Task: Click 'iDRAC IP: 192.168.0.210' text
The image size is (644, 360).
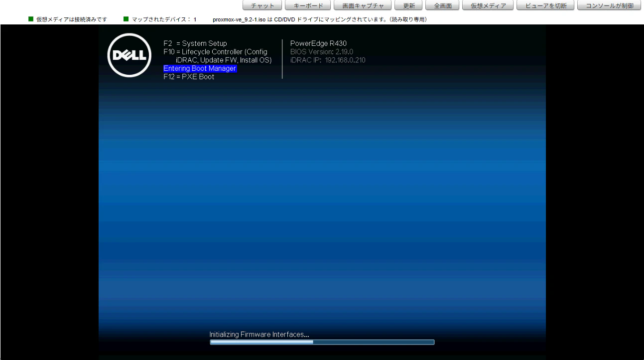Action: (328, 60)
